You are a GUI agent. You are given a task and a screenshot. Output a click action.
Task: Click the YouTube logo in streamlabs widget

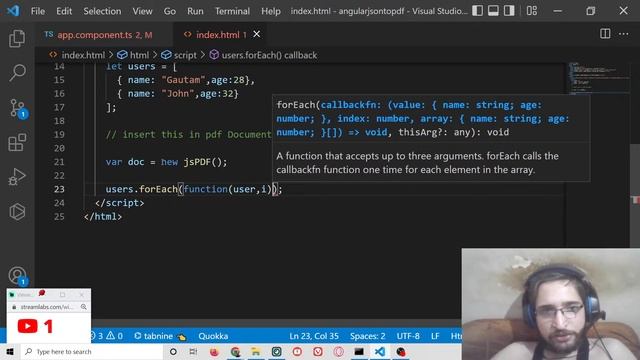point(27,326)
